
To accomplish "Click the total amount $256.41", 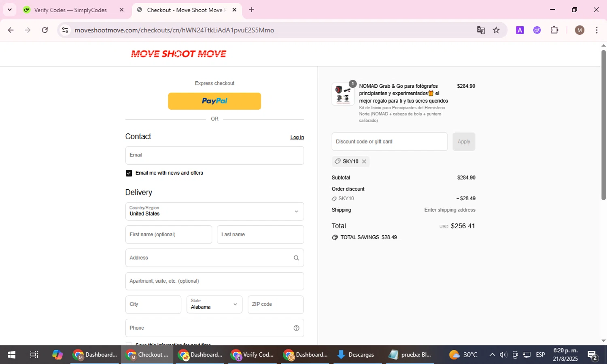I will click(463, 226).
